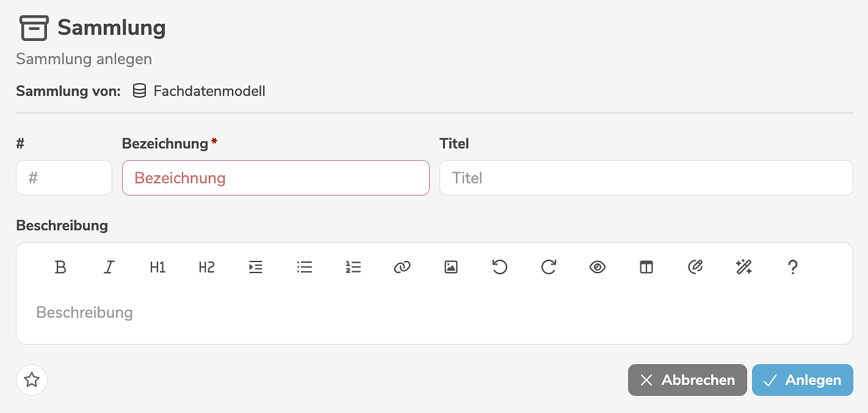The height and width of the screenshot is (413, 868).
Task: Insert a numbered list
Action: coord(353,267)
